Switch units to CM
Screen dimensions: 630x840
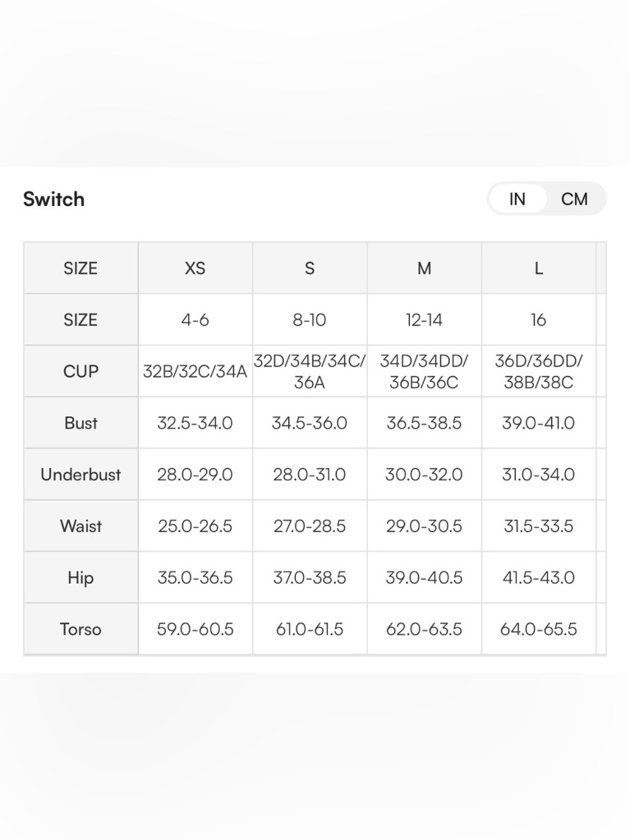coord(574,199)
